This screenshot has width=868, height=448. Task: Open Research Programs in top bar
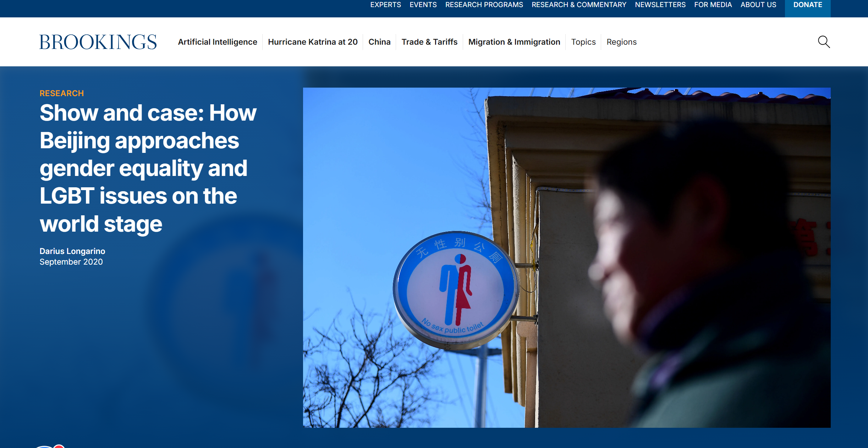tap(484, 5)
